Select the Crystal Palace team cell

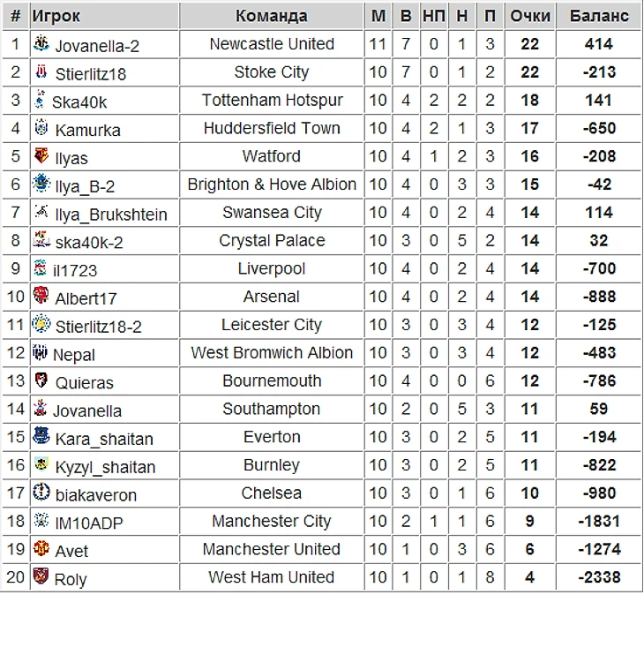point(272,241)
